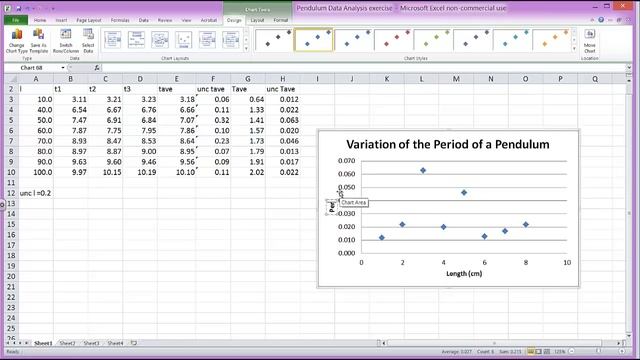Switch to Chart Tools Layout tab

click(x=257, y=20)
